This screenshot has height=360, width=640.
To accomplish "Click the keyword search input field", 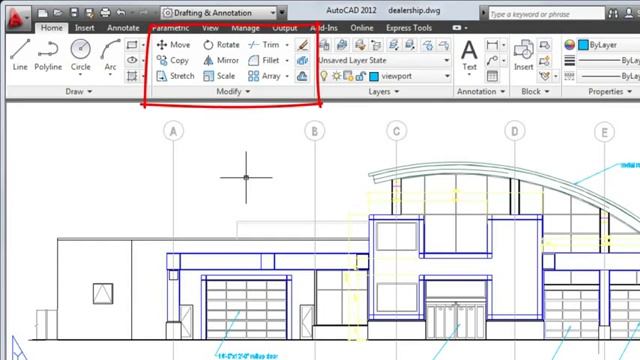I will [547, 14].
